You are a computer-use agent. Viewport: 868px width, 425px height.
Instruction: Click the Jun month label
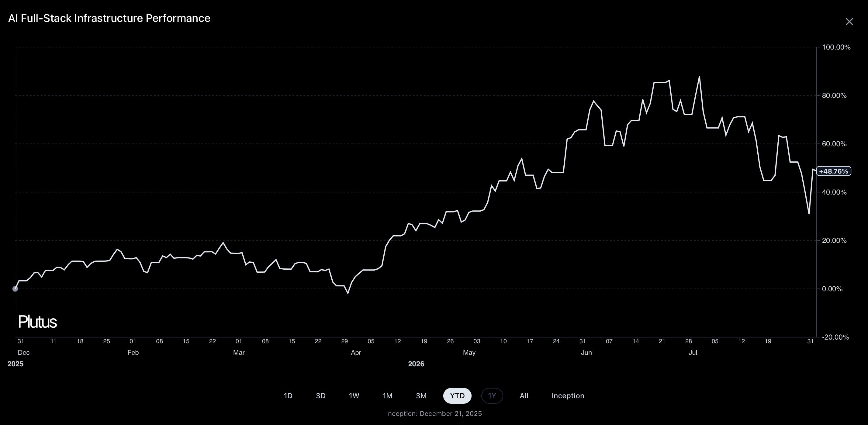[x=586, y=353]
